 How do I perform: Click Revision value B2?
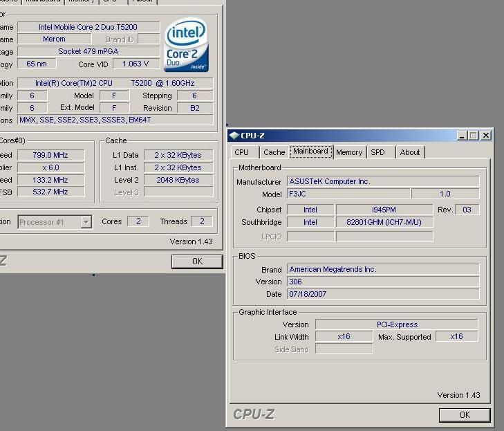[195, 108]
